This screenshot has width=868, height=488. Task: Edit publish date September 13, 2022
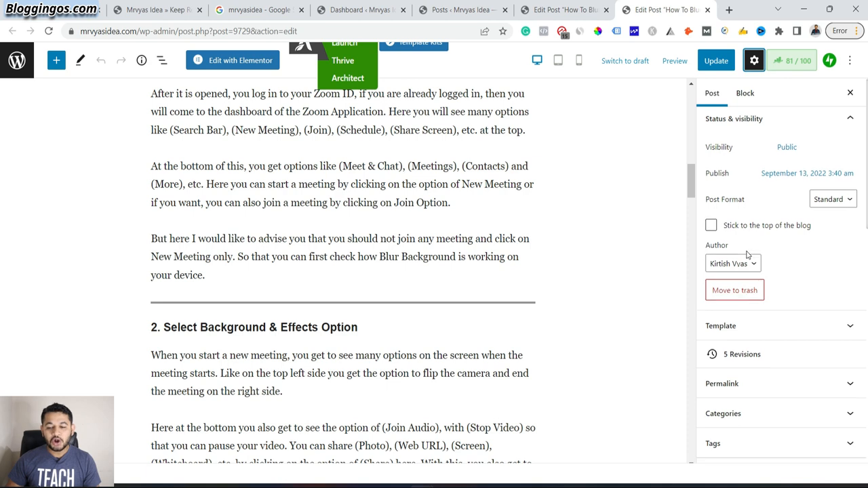pos(807,174)
